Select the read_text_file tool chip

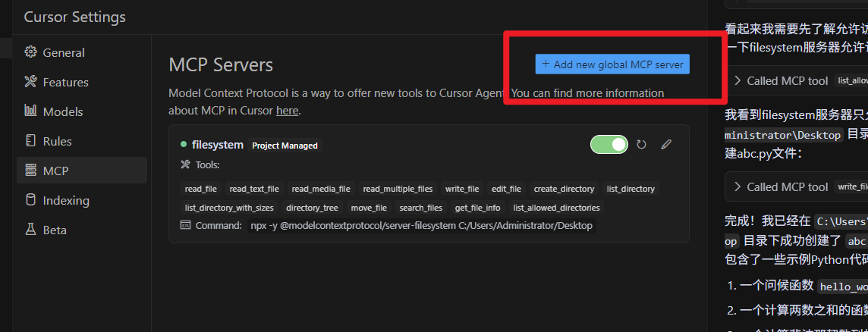254,189
